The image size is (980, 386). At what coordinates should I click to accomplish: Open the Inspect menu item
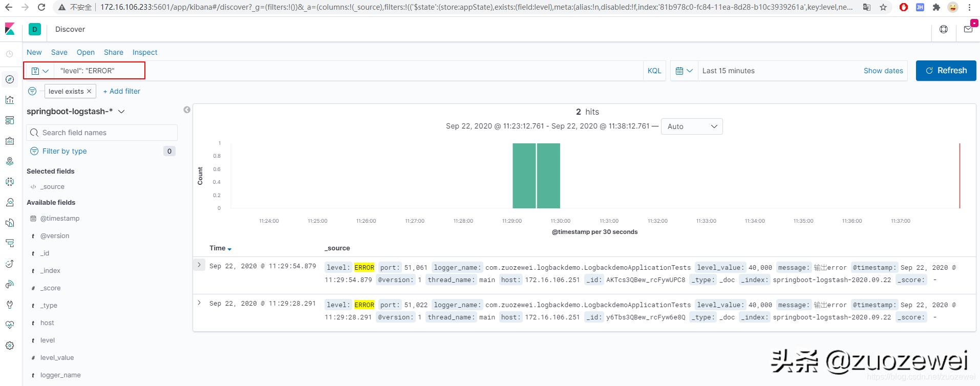145,52
